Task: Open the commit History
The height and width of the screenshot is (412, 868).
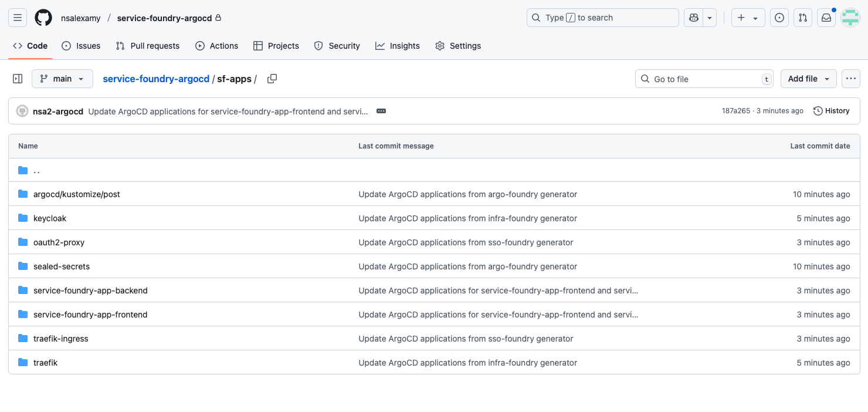Action: [x=832, y=111]
